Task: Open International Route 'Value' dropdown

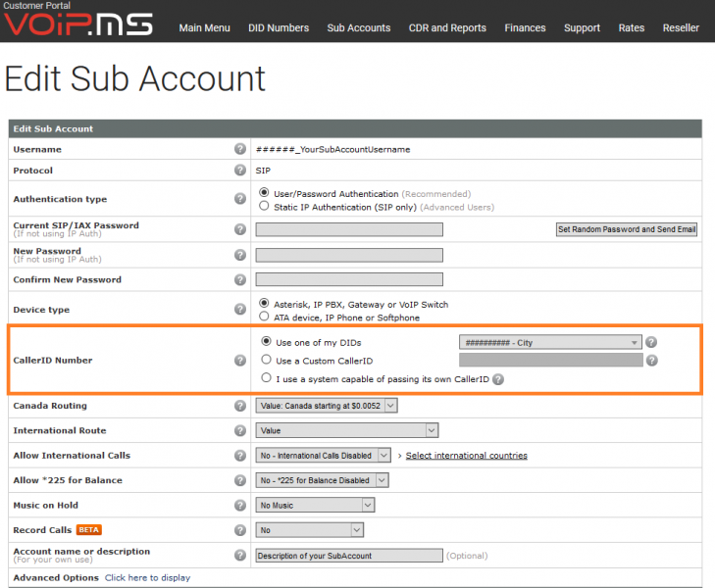Action: (x=347, y=430)
